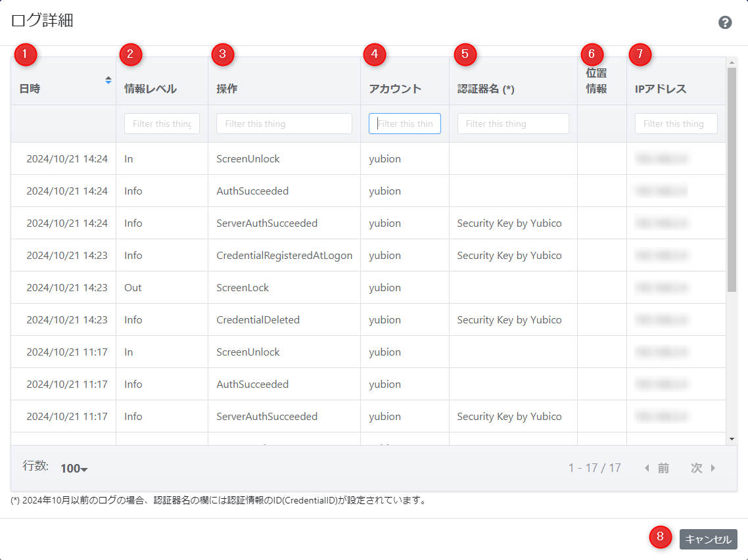
Task: Focus the IPアドレス filter input
Action: pos(676,124)
